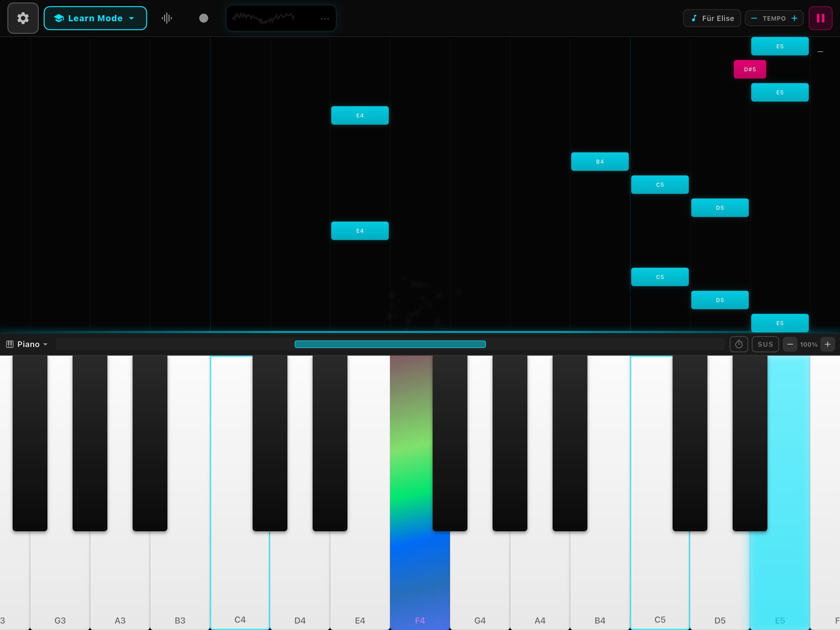The height and width of the screenshot is (630, 840).
Task: Expand the Learn Mode dropdown
Action: click(95, 18)
